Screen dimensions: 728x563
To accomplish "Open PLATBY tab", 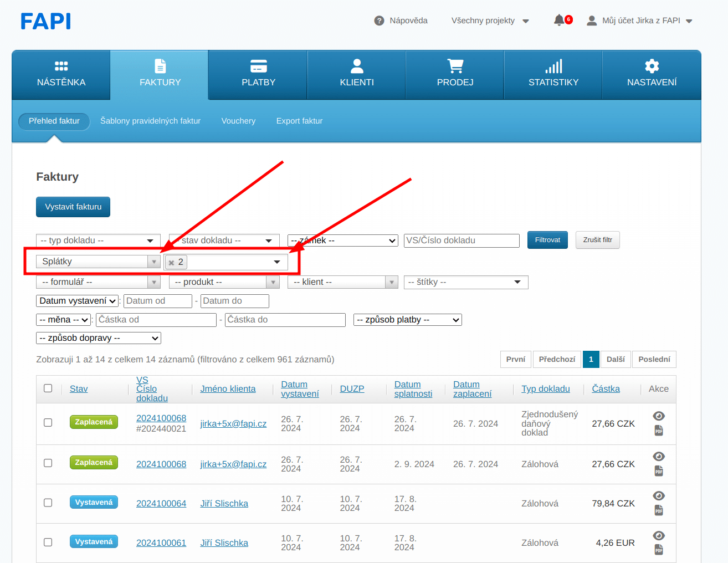I will [x=258, y=75].
